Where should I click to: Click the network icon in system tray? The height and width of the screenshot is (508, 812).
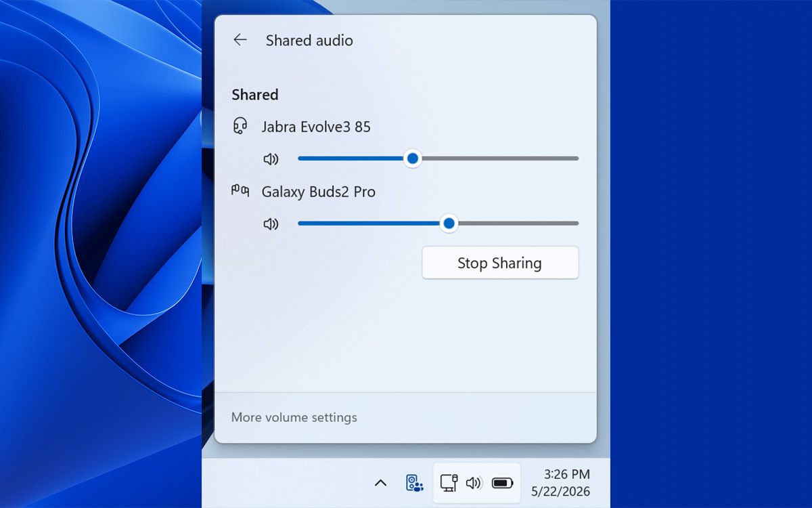coord(449,483)
